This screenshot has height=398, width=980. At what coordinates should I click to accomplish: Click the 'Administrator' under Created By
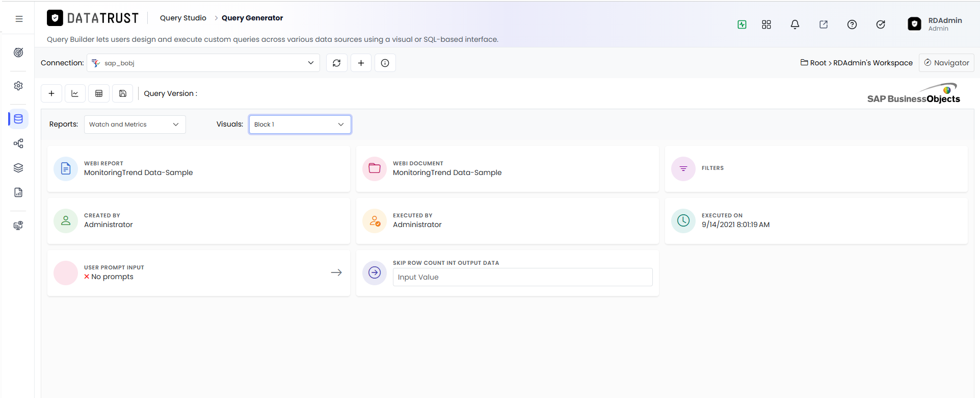point(108,225)
